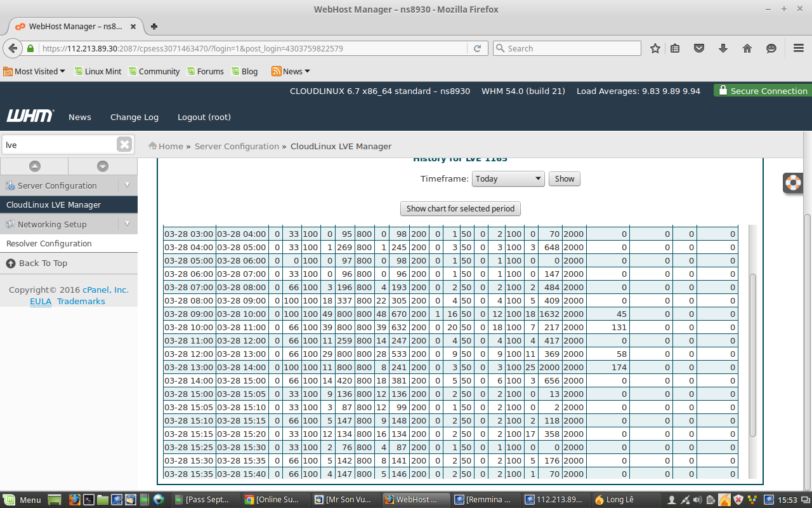Open the Forums bookmark
Image resolution: width=812 pixels, height=508 pixels.
205,71
